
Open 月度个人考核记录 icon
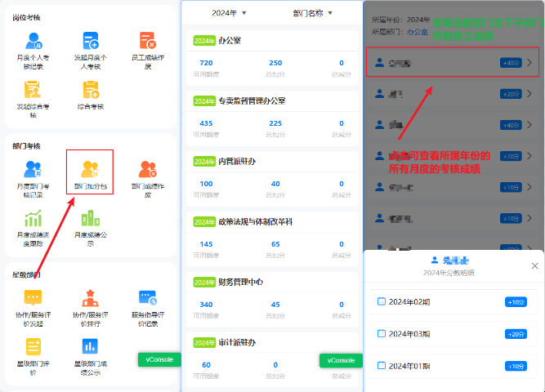34,41
